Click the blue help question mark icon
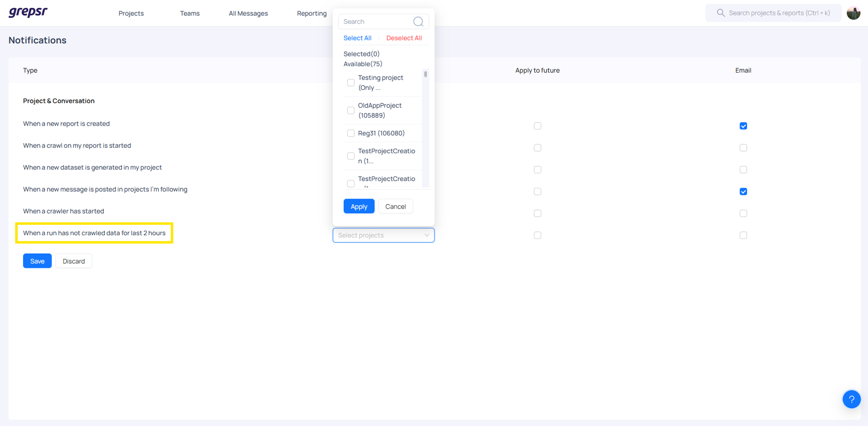Image resolution: width=868 pixels, height=426 pixels. pos(851,399)
